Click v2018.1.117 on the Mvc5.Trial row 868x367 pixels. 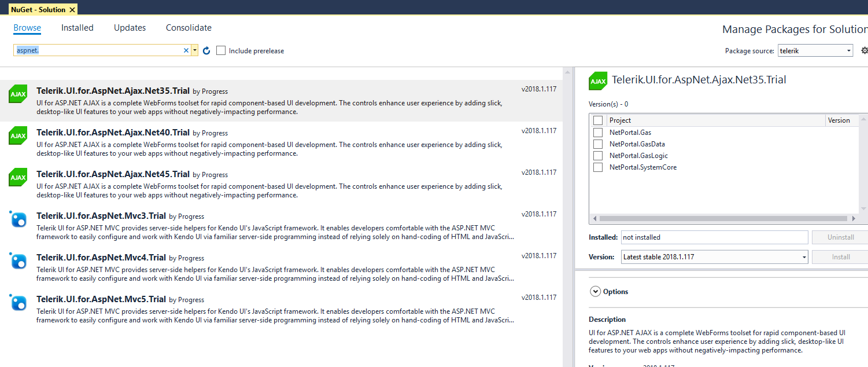coord(539,298)
